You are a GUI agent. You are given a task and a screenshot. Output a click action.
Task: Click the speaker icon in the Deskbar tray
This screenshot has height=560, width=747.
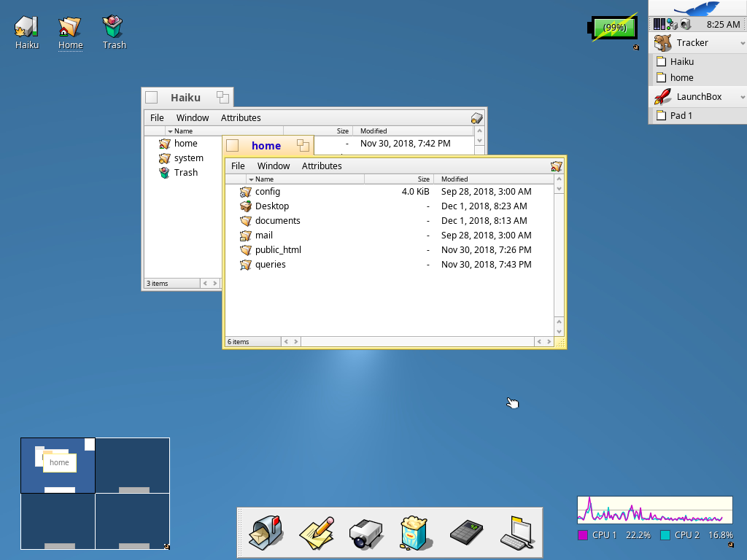click(684, 24)
